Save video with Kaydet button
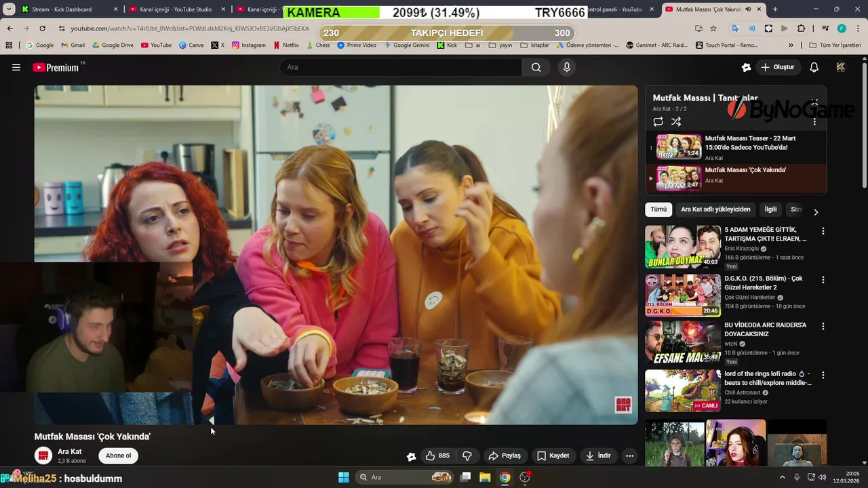868x488 pixels. coord(553,456)
